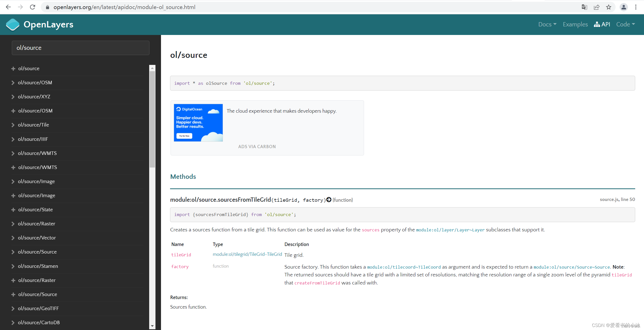Click the bookmark star icon

pos(609,7)
